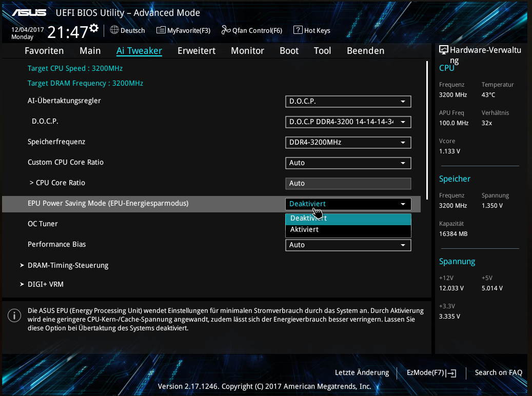Select the Ai Tweaker tab
Screen dimensions: 532x396
click(139, 51)
